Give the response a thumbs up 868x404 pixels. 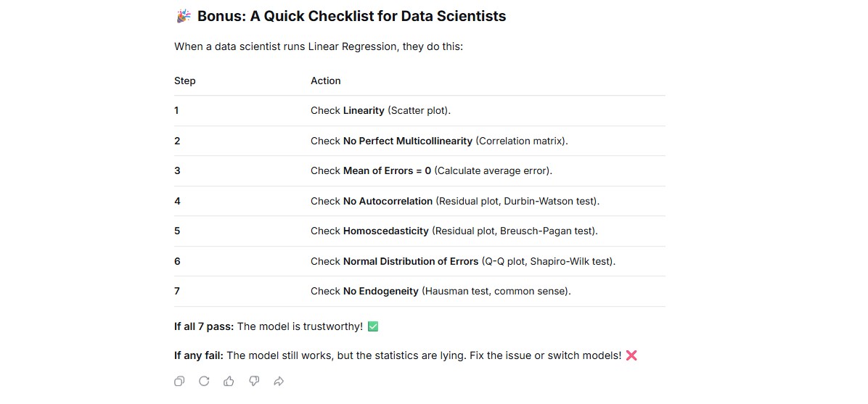point(229,382)
